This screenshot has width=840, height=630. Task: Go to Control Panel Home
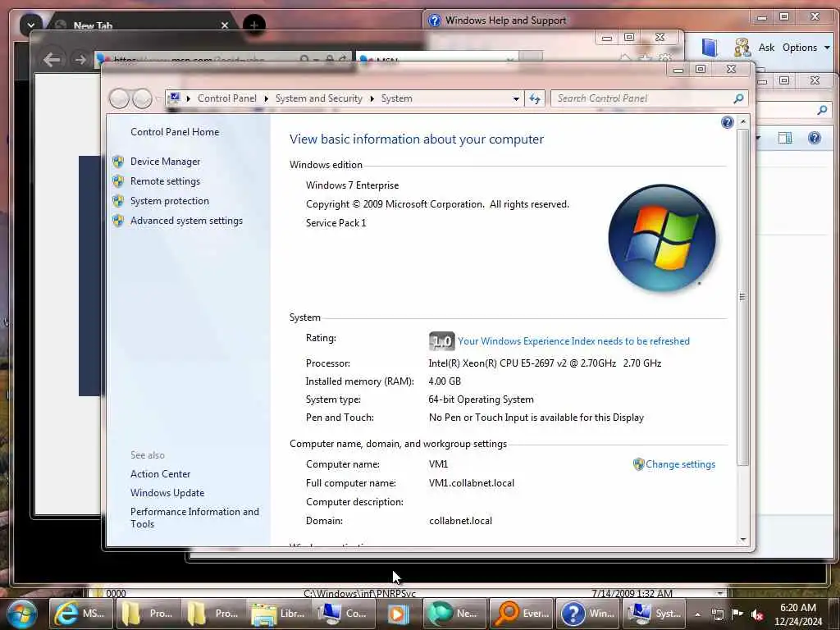175,132
